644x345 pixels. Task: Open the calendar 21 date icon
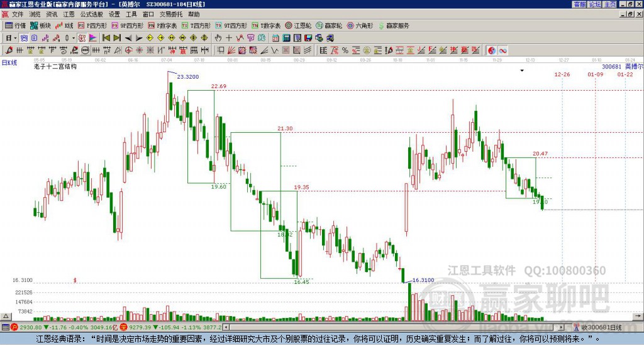(275, 38)
